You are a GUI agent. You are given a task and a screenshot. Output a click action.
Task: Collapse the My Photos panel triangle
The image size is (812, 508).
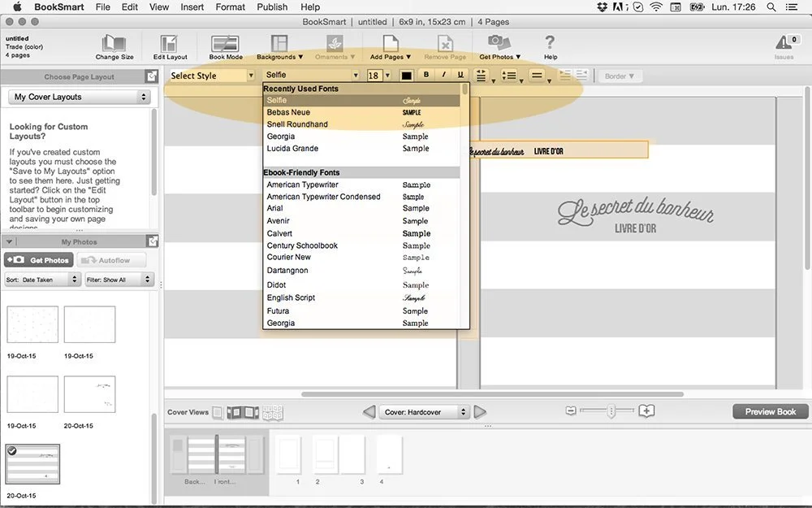tap(9, 241)
